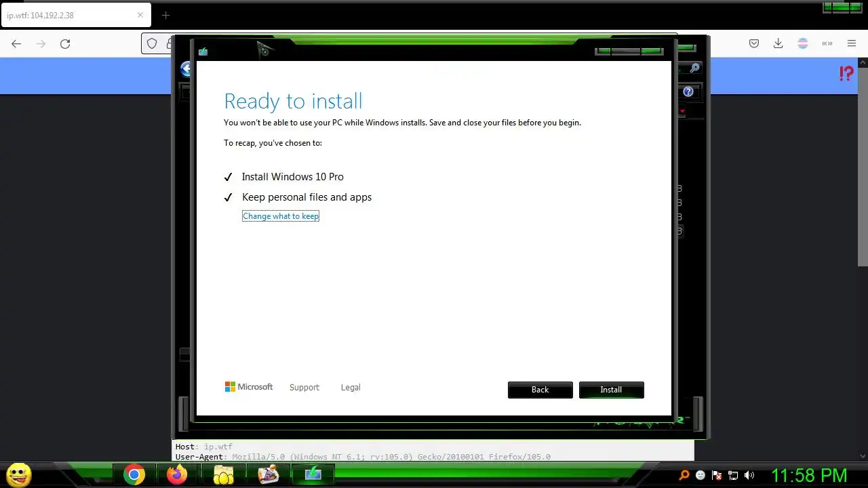Click the blue back arrow in background window
868x488 pixels.
click(185, 68)
